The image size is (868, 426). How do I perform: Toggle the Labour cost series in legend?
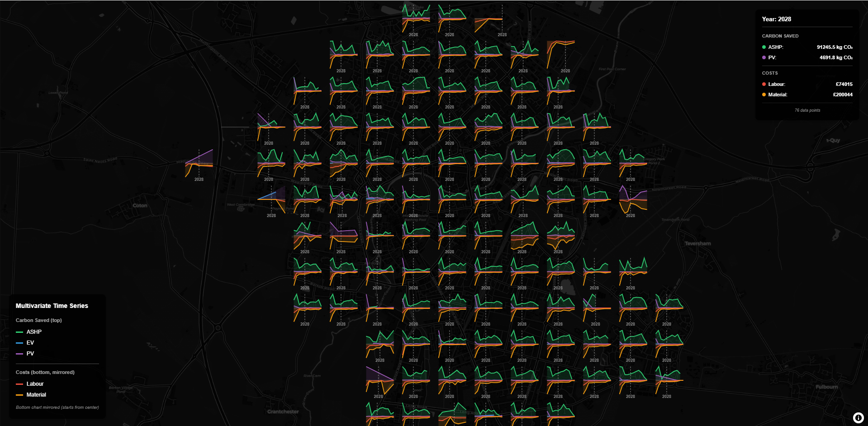tap(35, 384)
